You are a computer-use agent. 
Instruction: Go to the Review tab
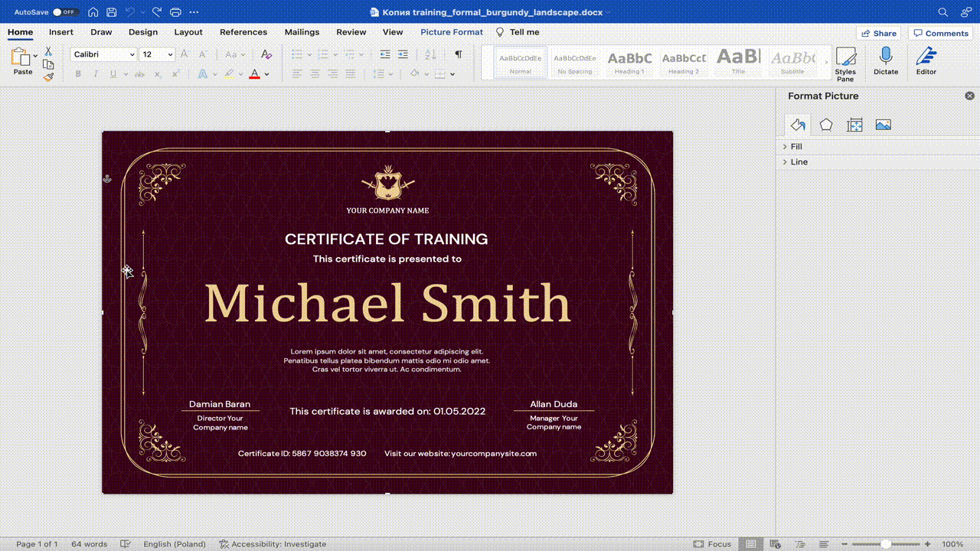351,32
